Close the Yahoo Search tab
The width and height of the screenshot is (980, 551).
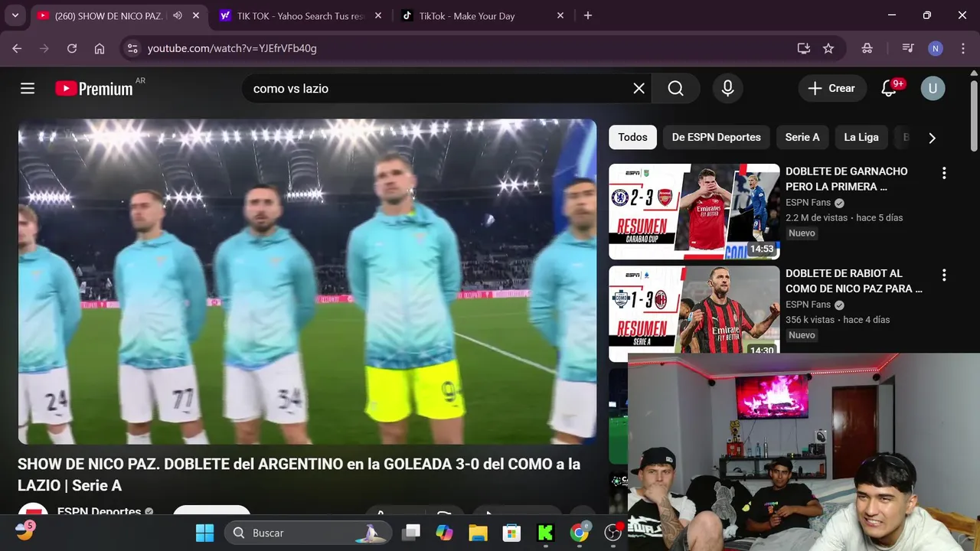coord(378,15)
